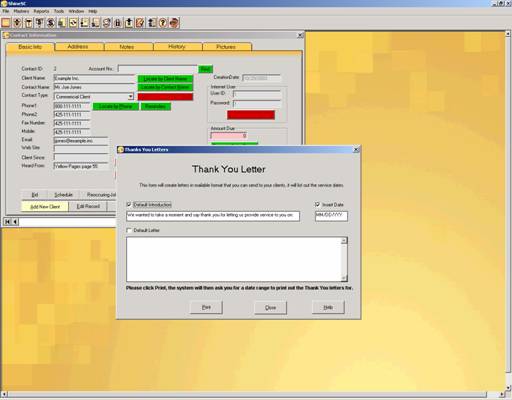Screen dimensions: 512x400
Task: Click the MM/DD/YYYY date field
Action: 331,216
